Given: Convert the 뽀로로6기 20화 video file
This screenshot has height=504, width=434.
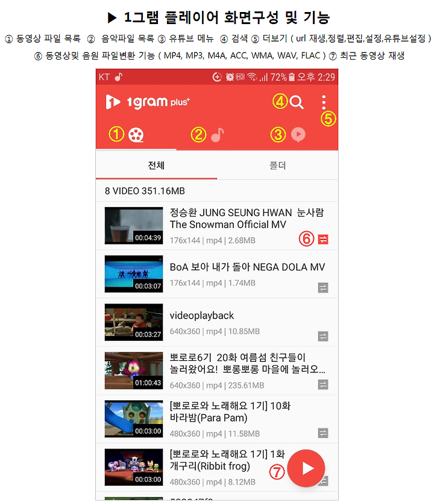Looking at the screenshot, I should tap(323, 384).
